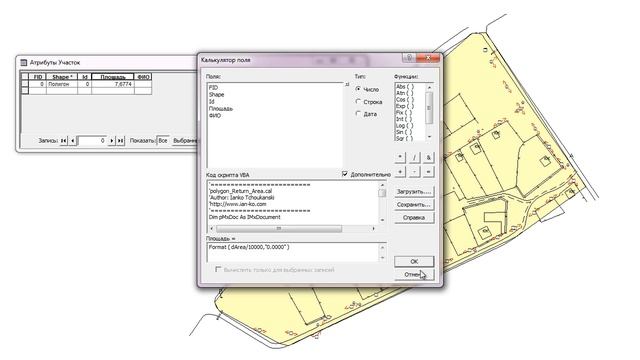Select Площадь in the fields list

point(221,109)
